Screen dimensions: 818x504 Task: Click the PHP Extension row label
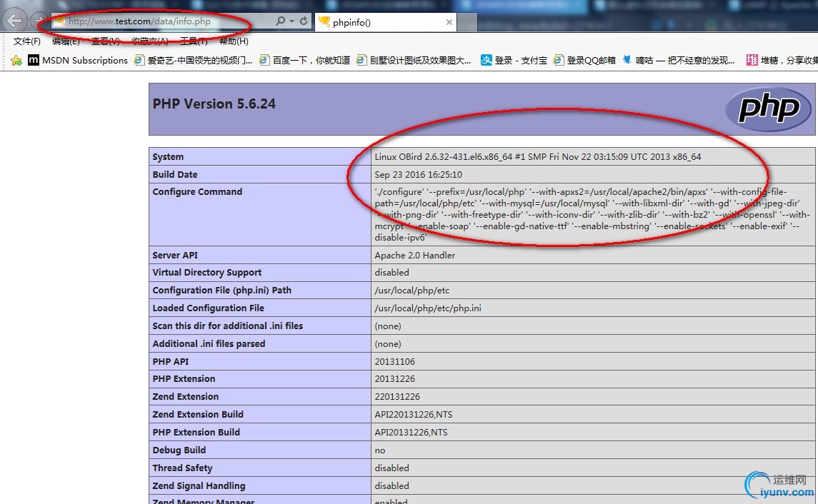coord(184,379)
